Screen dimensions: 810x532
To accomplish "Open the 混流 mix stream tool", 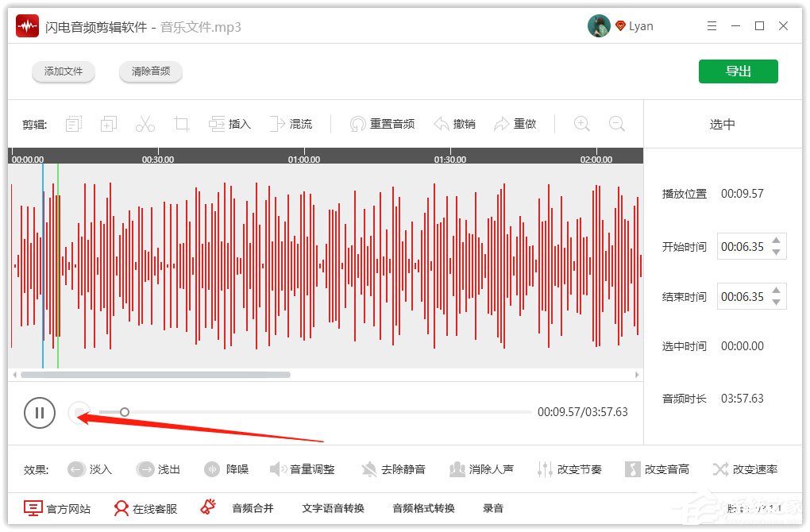I will coord(291,123).
